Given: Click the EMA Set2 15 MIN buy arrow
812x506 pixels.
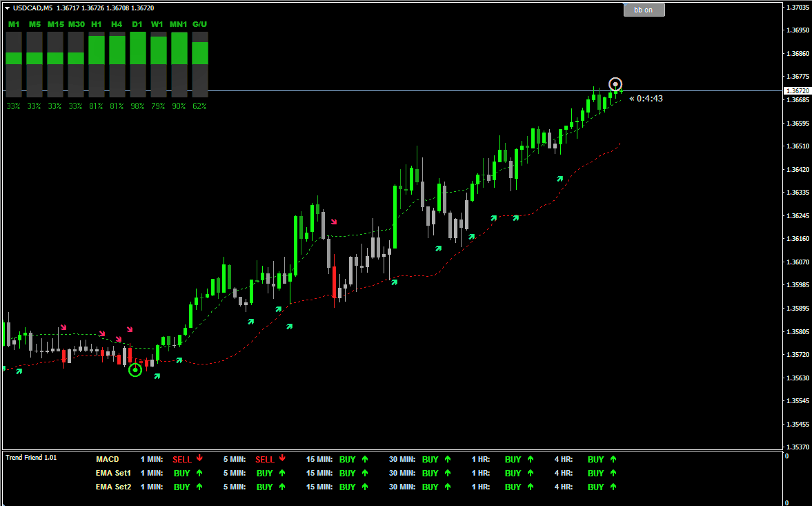Looking at the screenshot, I should coord(364,487).
